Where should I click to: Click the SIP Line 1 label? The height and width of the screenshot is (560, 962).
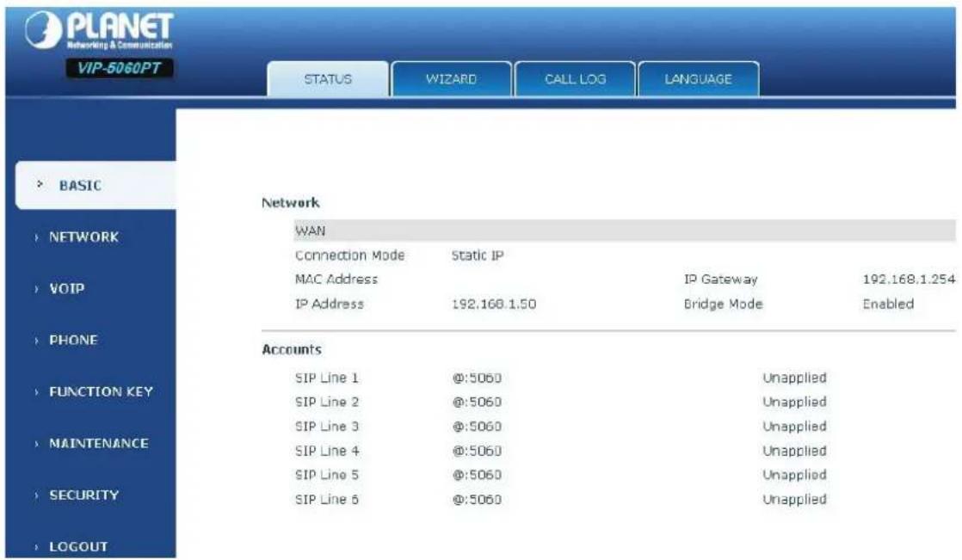click(326, 378)
